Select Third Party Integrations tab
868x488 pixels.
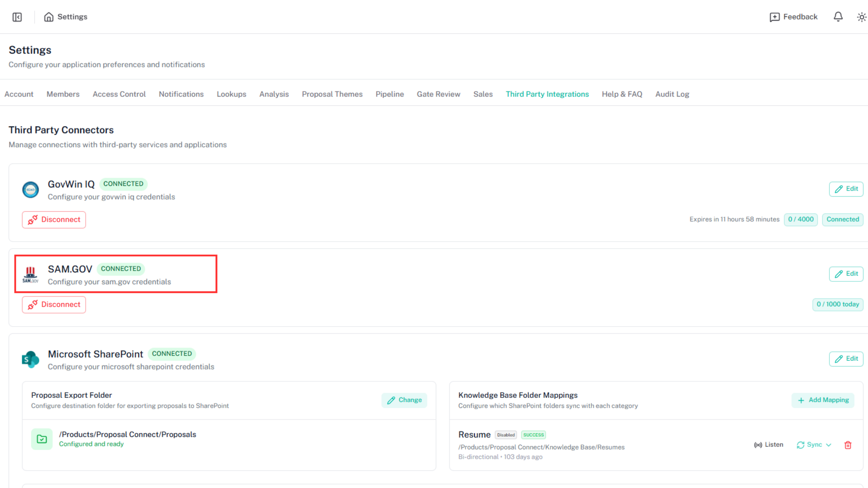(547, 94)
